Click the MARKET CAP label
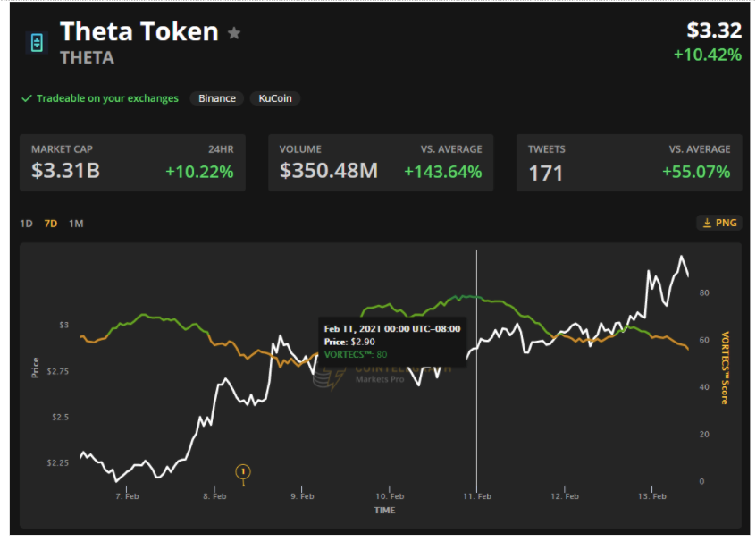Screen dimensions: 756x542 point(62,149)
